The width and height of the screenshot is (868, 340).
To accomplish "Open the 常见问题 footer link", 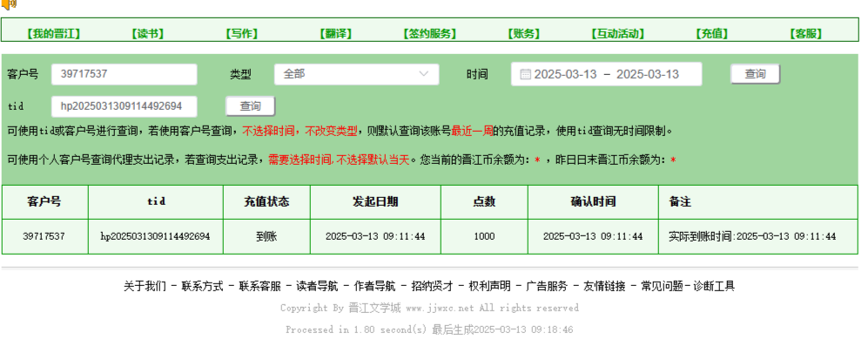I will point(662,287).
